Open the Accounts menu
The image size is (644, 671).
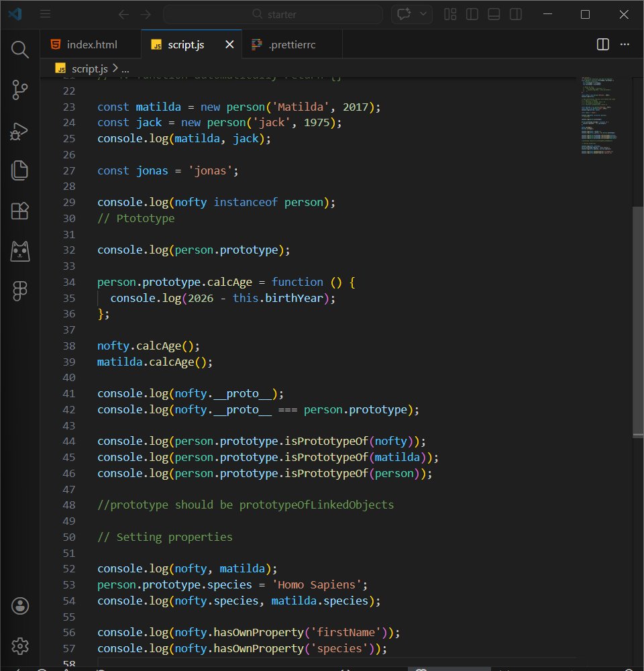click(x=20, y=606)
